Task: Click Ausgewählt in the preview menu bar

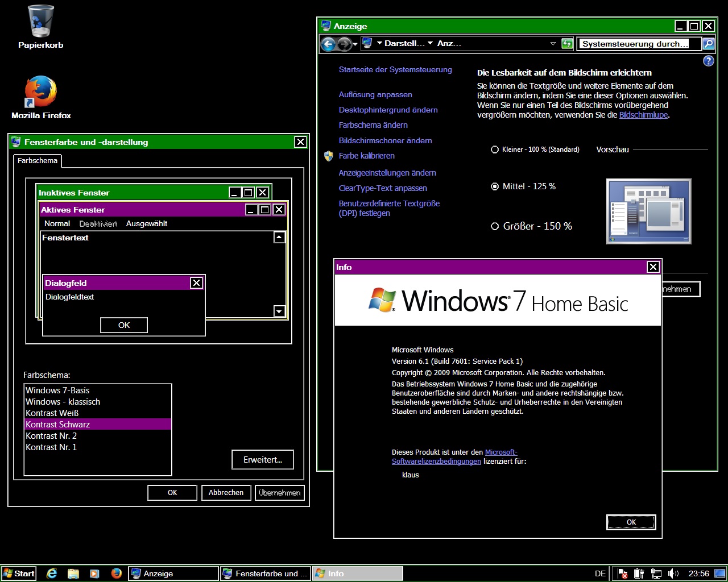Action: [x=147, y=224]
